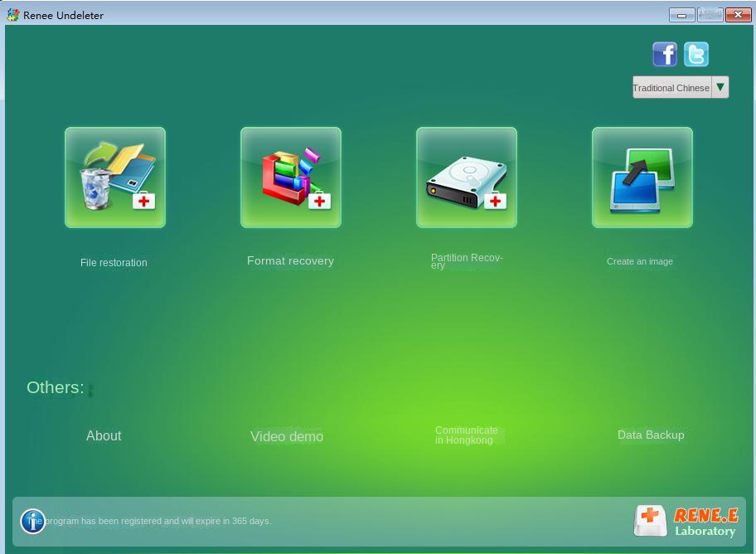Image resolution: width=756 pixels, height=554 pixels.
Task: Click the Partition Recovery label
Action: click(467, 261)
